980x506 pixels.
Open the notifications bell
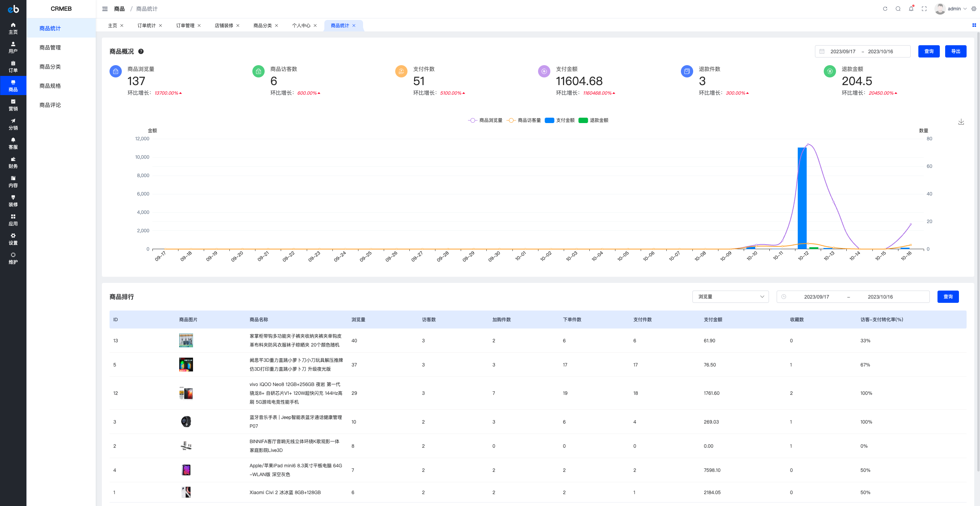click(x=911, y=9)
